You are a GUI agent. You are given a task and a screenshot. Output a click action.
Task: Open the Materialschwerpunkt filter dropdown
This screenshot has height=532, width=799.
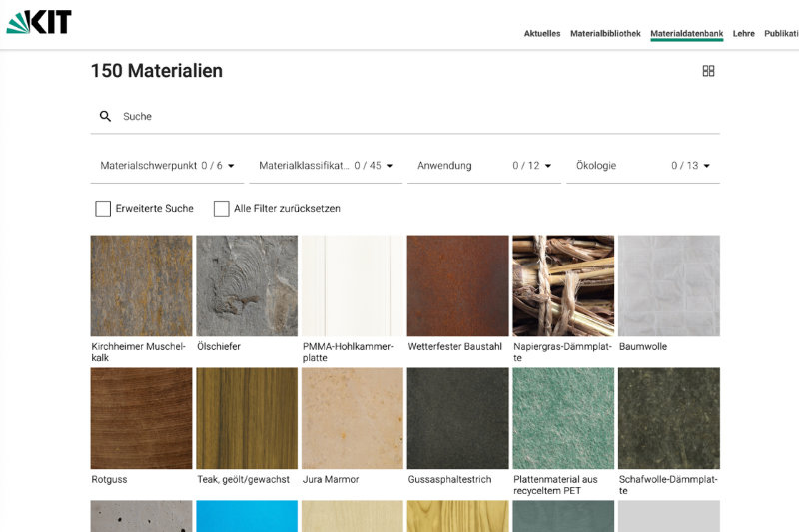(x=167, y=166)
